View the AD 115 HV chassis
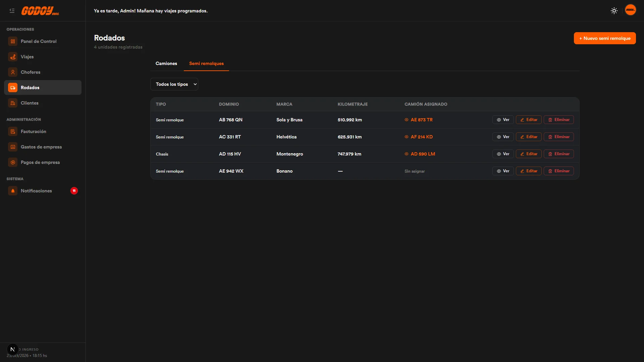 point(503,154)
